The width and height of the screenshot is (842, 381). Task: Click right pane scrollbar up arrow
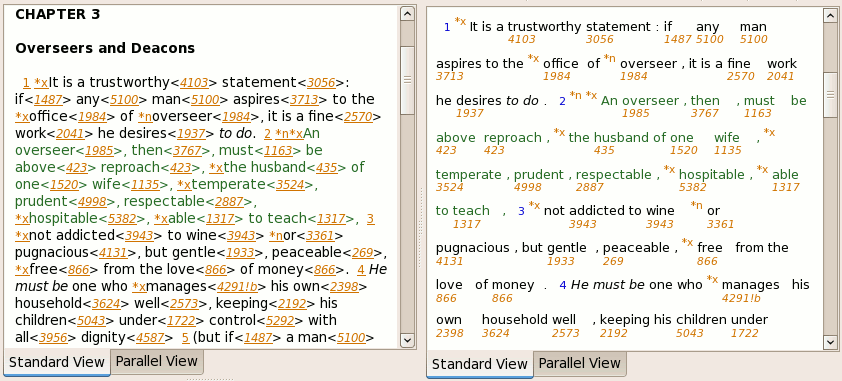click(830, 16)
